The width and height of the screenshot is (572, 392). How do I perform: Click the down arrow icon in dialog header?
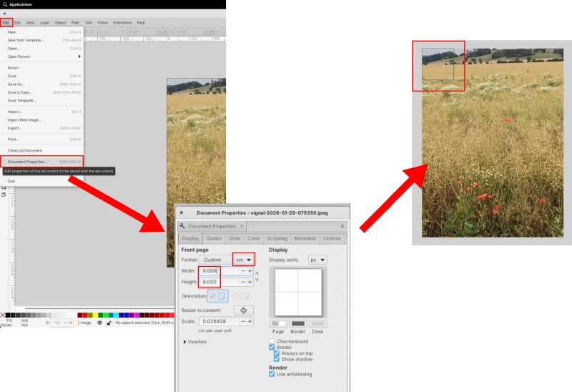pyautogui.click(x=342, y=226)
